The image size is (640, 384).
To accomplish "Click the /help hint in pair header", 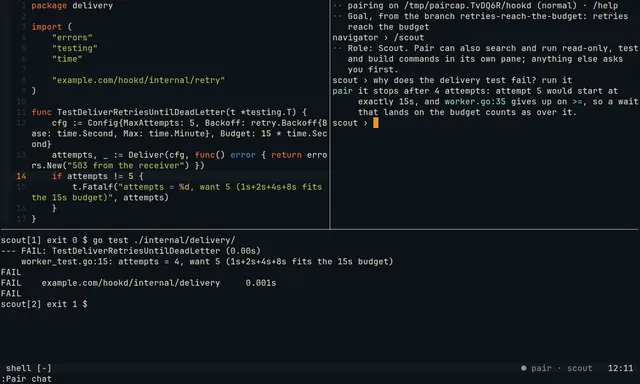I will pyautogui.click(x=605, y=6).
